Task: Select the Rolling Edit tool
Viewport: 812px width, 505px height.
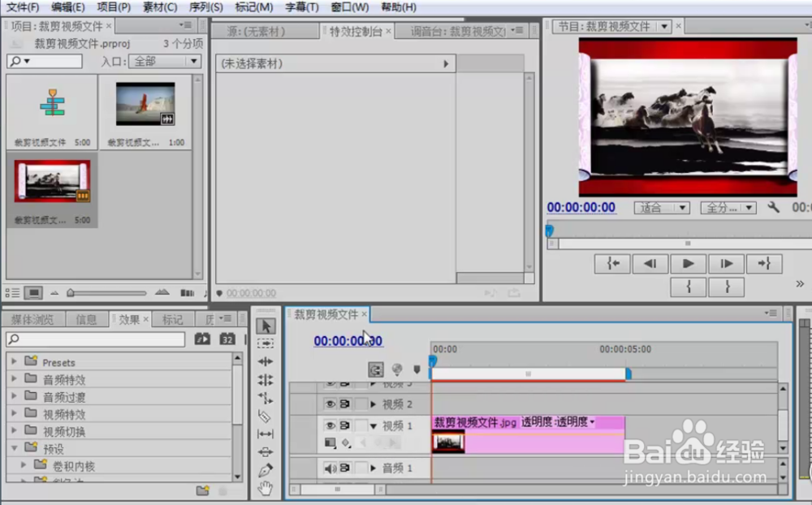Action: [266, 380]
